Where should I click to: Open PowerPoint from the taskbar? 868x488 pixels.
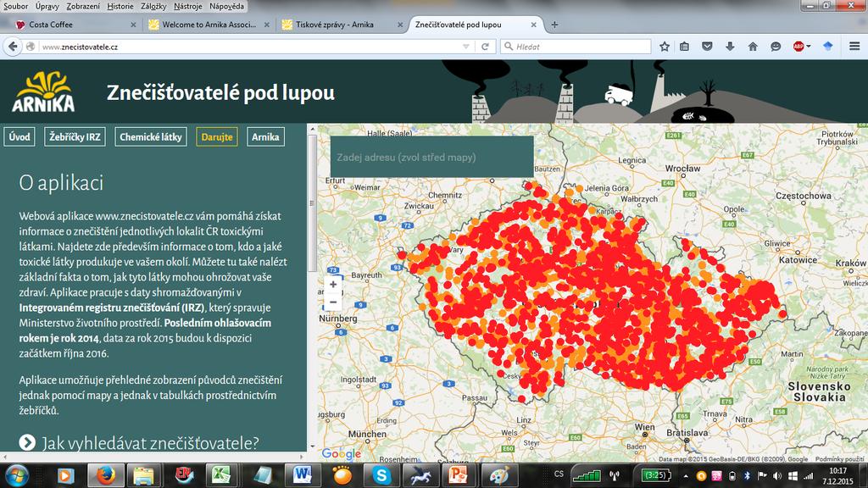(x=459, y=475)
